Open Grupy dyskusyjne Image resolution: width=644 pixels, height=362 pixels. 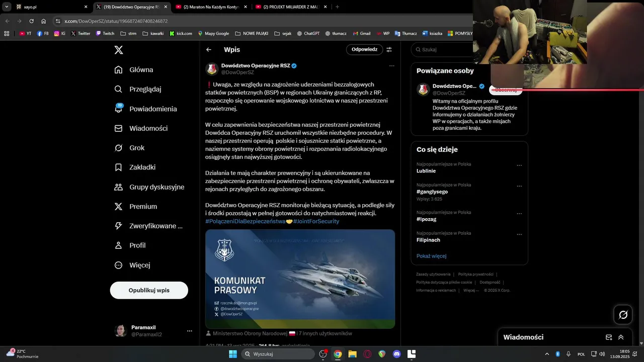[x=149, y=187]
